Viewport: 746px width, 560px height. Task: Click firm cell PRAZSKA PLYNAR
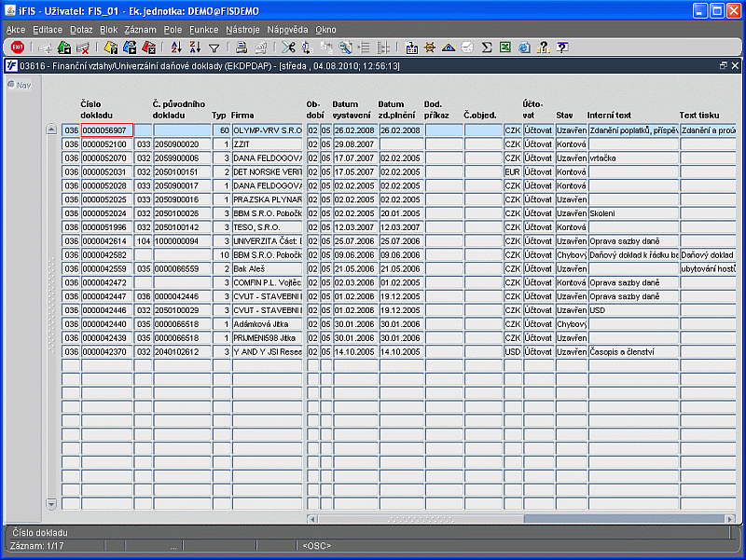pos(268,199)
